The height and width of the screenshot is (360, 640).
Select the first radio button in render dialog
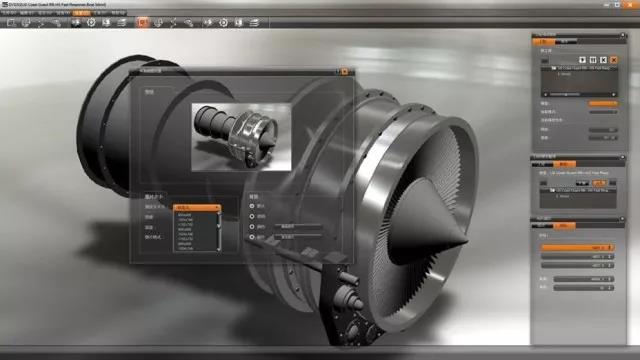click(x=252, y=206)
